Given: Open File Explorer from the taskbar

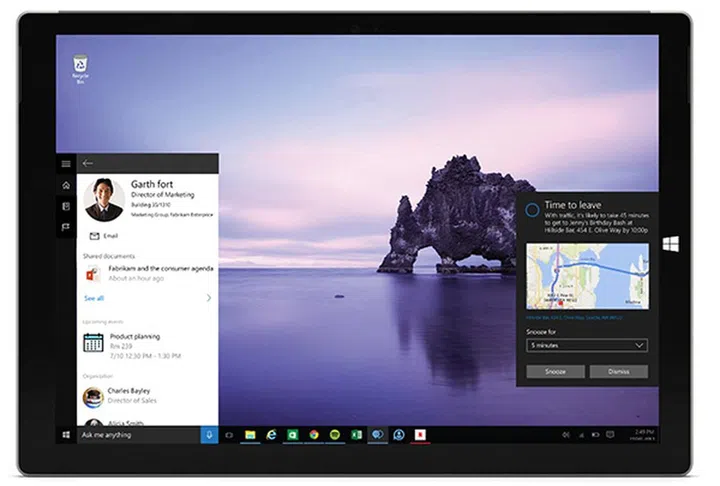Looking at the screenshot, I should coord(250,435).
